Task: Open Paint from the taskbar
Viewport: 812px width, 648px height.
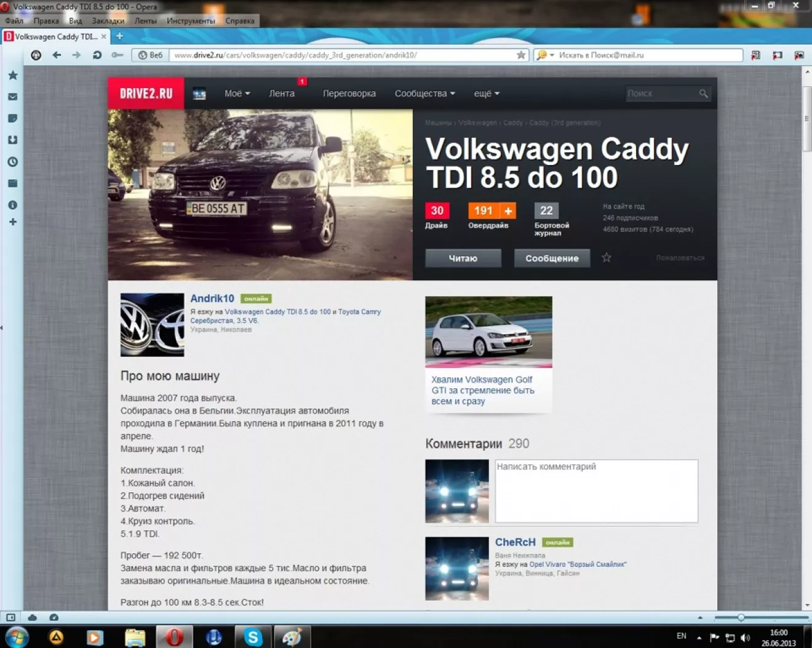Action: tap(292, 637)
